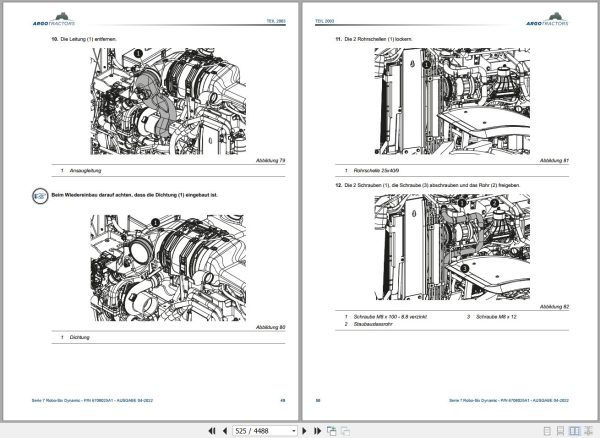Viewport: 600px width, 438px height.
Task: Click figure Abbildung 82 screws drawing
Action: tap(452, 247)
